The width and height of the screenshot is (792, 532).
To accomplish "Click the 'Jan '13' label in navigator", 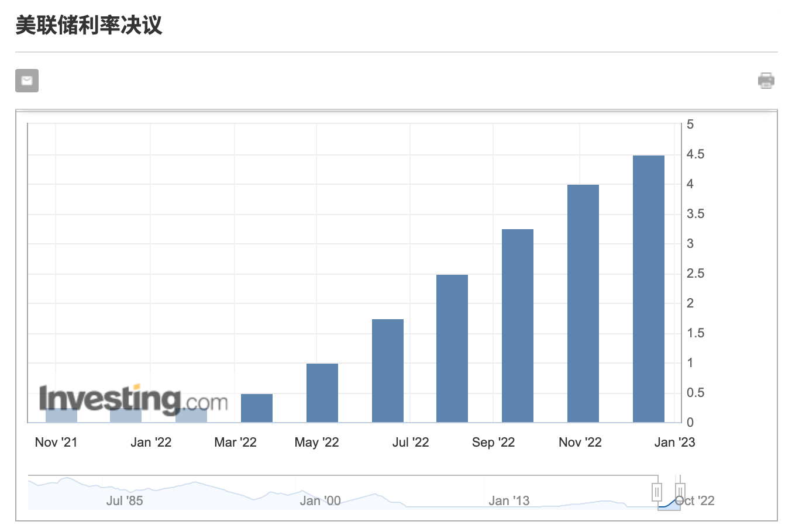I will [509, 501].
